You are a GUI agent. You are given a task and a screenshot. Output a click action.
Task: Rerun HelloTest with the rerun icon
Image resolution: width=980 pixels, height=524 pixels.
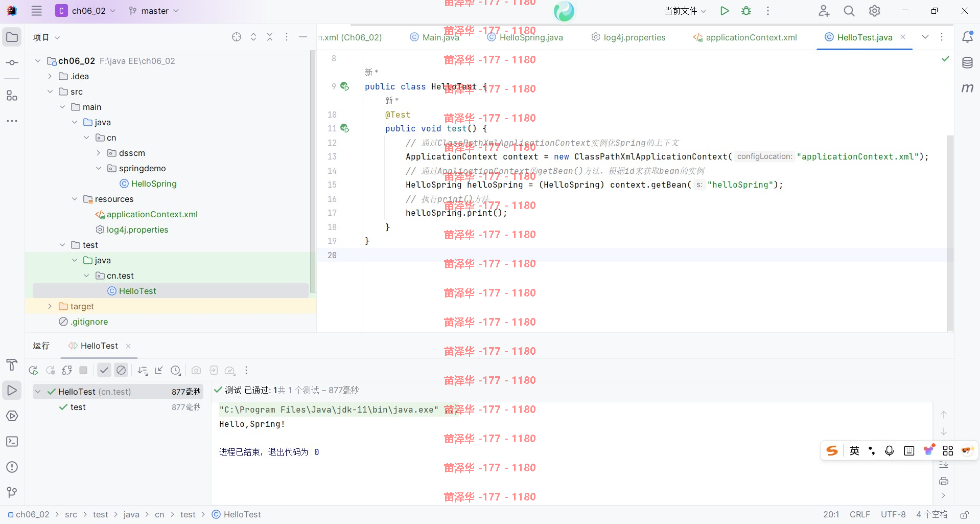tap(33, 371)
